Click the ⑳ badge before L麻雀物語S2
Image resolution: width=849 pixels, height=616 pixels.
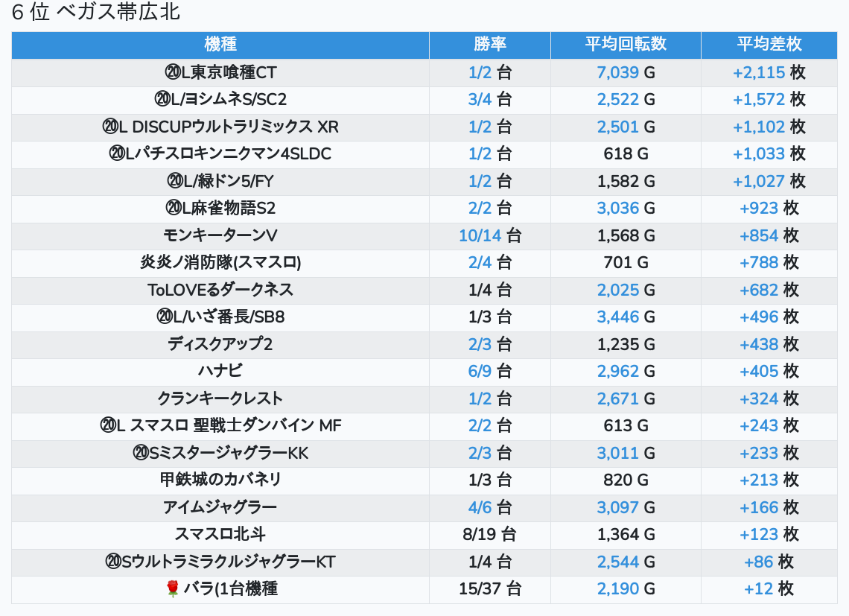pyautogui.click(x=173, y=208)
